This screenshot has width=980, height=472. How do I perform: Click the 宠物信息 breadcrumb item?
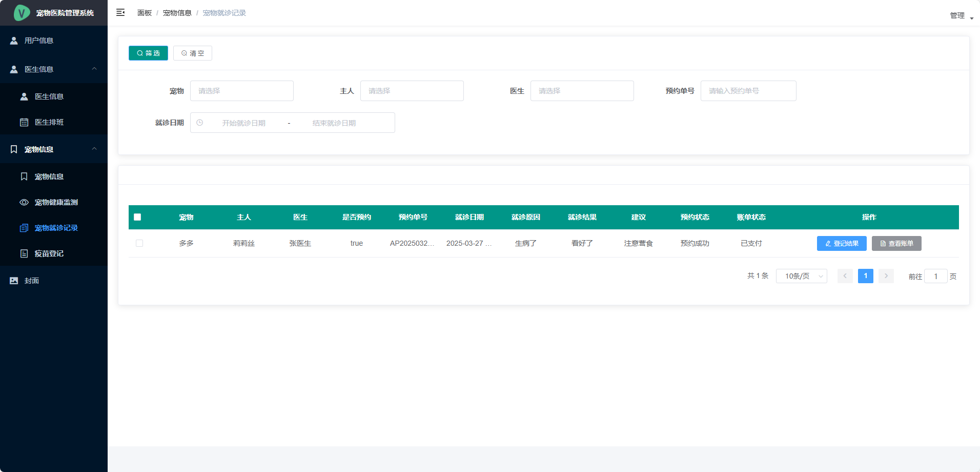click(x=177, y=13)
